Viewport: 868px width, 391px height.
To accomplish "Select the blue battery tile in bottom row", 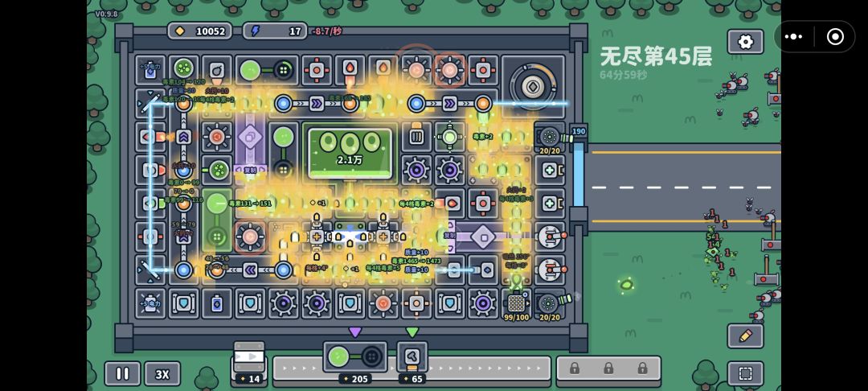I will coord(216,303).
